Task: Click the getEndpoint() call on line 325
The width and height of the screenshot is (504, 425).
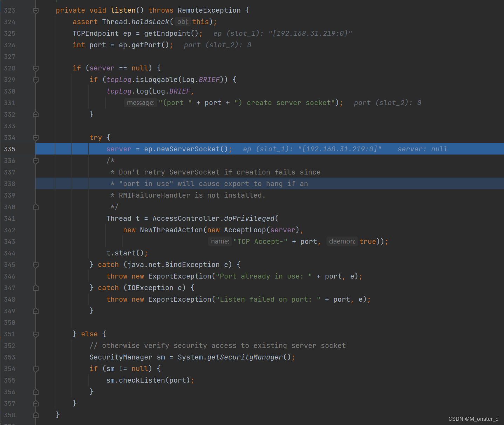Action: coord(171,34)
